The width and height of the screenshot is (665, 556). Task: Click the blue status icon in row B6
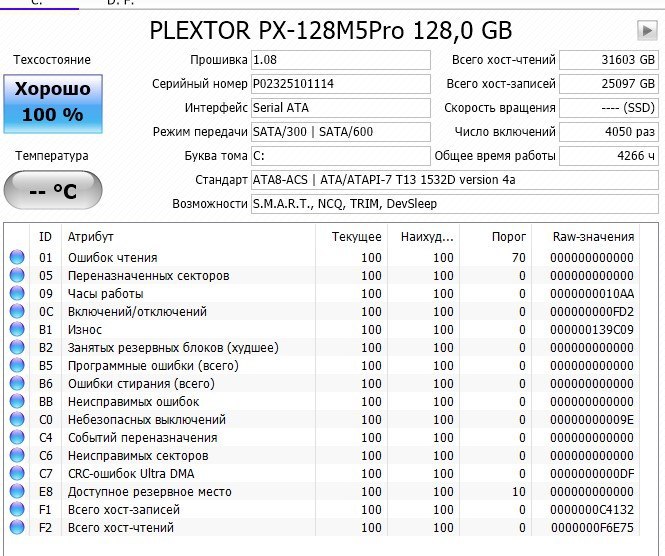click(x=17, y=383)
